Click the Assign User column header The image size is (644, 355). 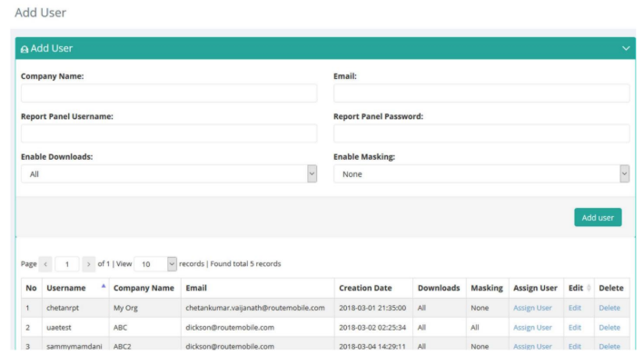[x=536, y=288]
